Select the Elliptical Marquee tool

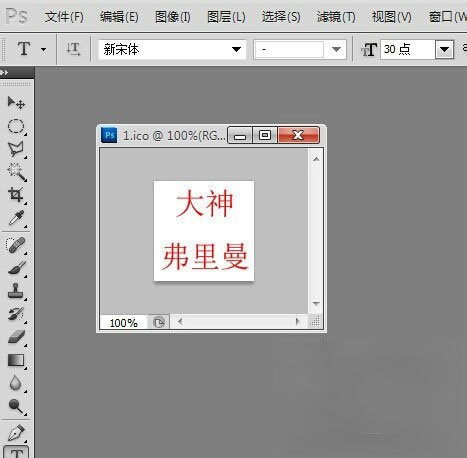point(16,127)
